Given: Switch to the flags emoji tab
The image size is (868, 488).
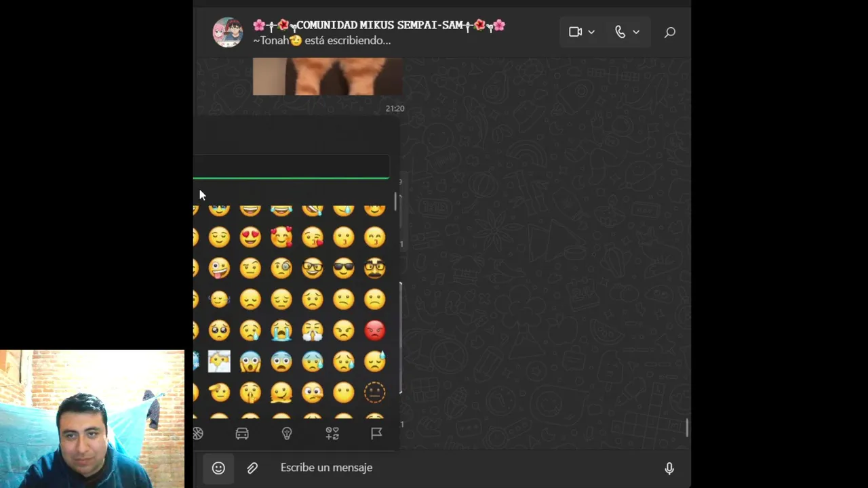Looking at the screenshot, I should click(x=377, y=433).
